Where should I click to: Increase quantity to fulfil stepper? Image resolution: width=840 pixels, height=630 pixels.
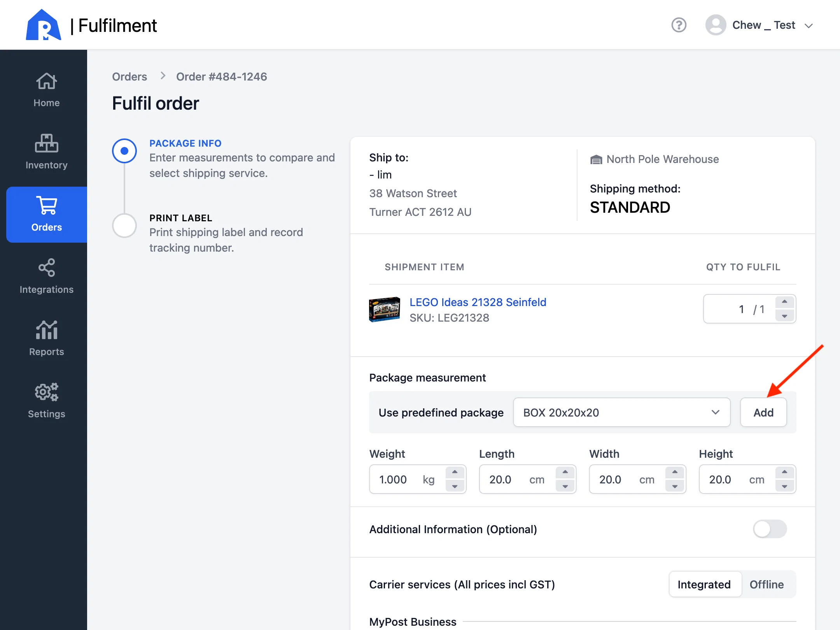point(784,302)
